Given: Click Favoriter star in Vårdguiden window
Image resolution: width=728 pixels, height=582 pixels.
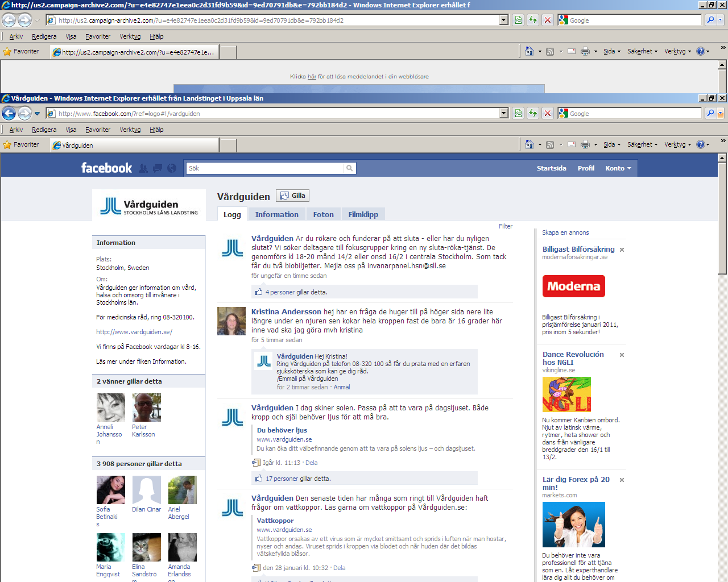Looking at the screenshot, I should point(7,145).
